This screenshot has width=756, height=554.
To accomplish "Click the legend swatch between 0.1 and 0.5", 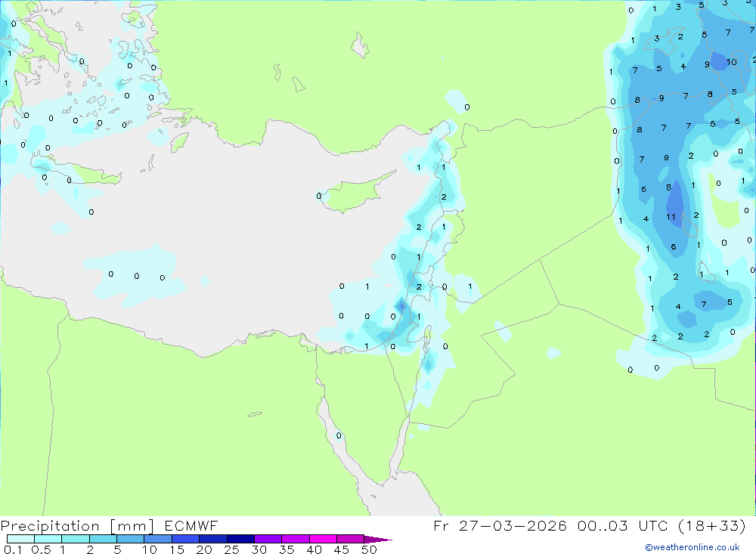I will 20,539.
